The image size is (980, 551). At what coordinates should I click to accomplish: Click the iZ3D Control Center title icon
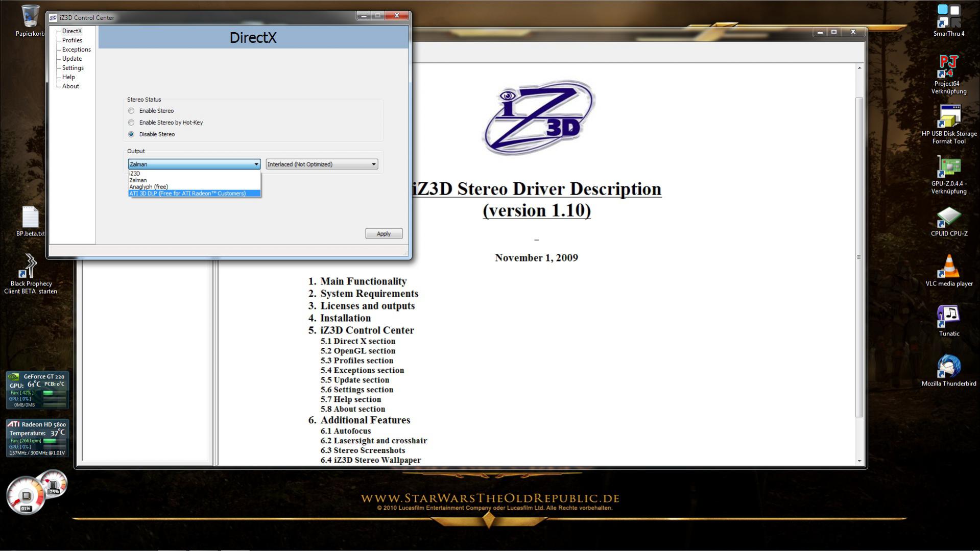pos(53,17)
